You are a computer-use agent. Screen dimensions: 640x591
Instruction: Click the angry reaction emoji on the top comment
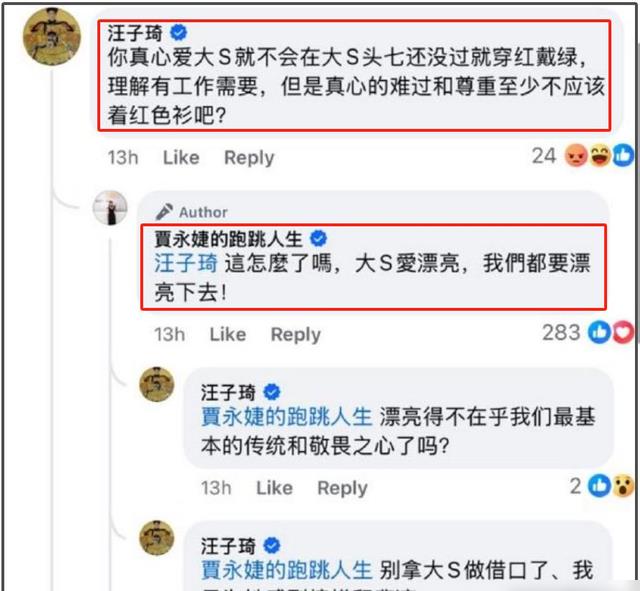(x=576, y=156)
